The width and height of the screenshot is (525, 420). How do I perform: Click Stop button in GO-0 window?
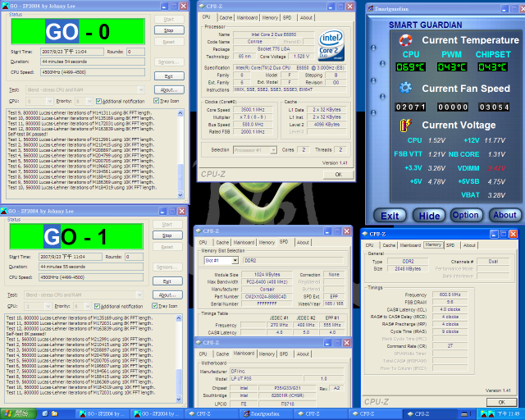(x=169, y=30)
